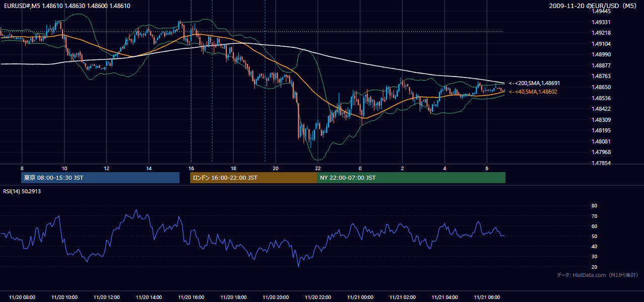Screen dimensions: 644x302
Task: Click RSI scale value 20
Action: (x=594, y=267)
